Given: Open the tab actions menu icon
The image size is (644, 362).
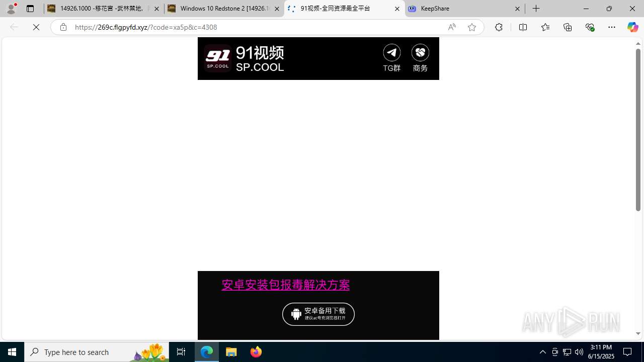Looking at the screenshot, I should [x=30, y=9].
